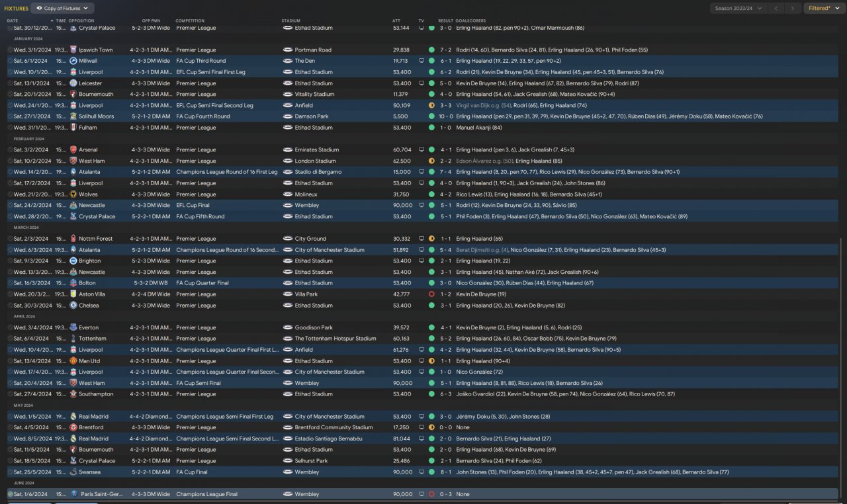847x504 pixels.
Task: Click the Villa Park stadium name
Action: (x=306, y=294)
